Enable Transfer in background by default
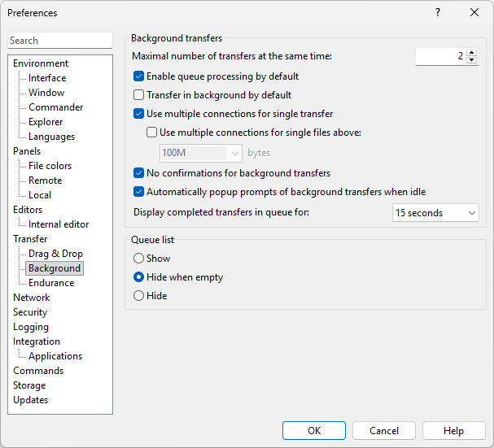Viewport: 494px width, 448px height. tap(138, 95)
